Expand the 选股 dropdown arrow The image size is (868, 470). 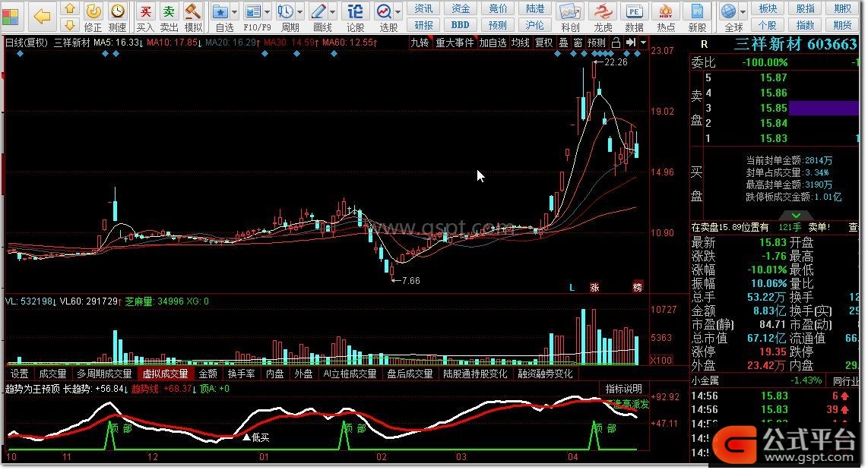398,12
